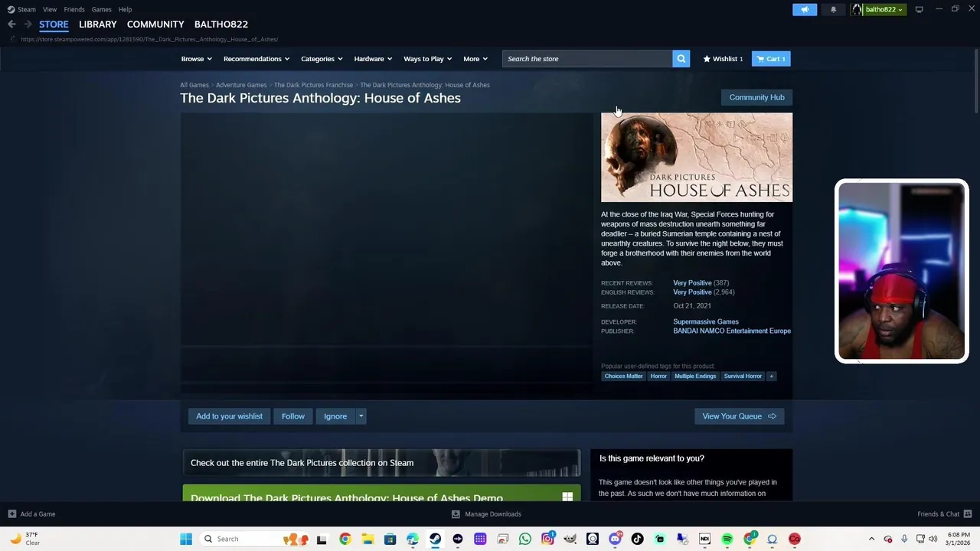This screenshot has height=551, width=980.
Task: Expand the More dropdown
Action: coord(475,59)
